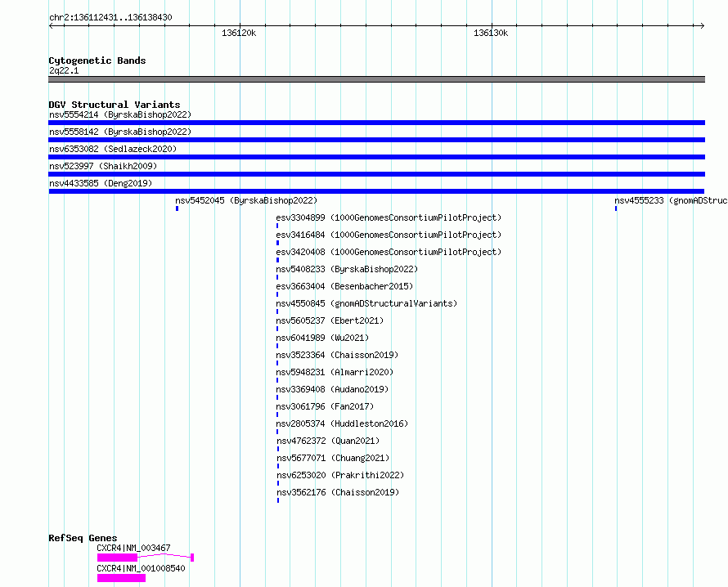Open variant esv3416484 1000Genomes label

click(389, 235)
